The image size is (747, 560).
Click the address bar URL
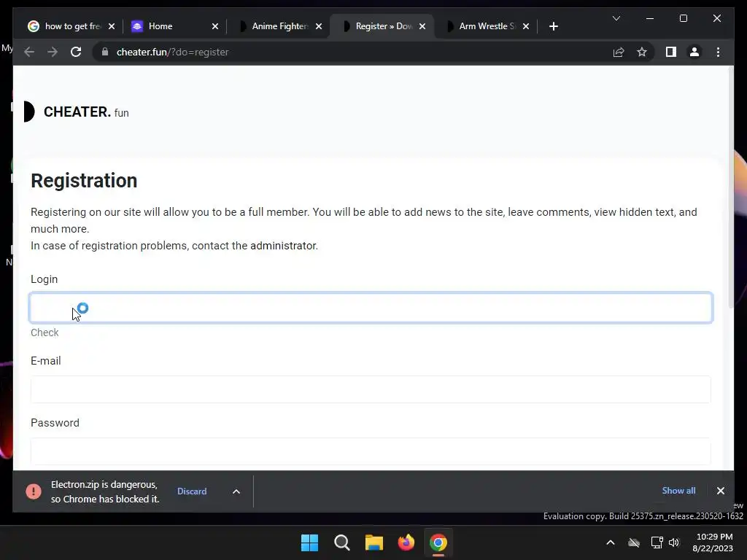coord(172,52)
